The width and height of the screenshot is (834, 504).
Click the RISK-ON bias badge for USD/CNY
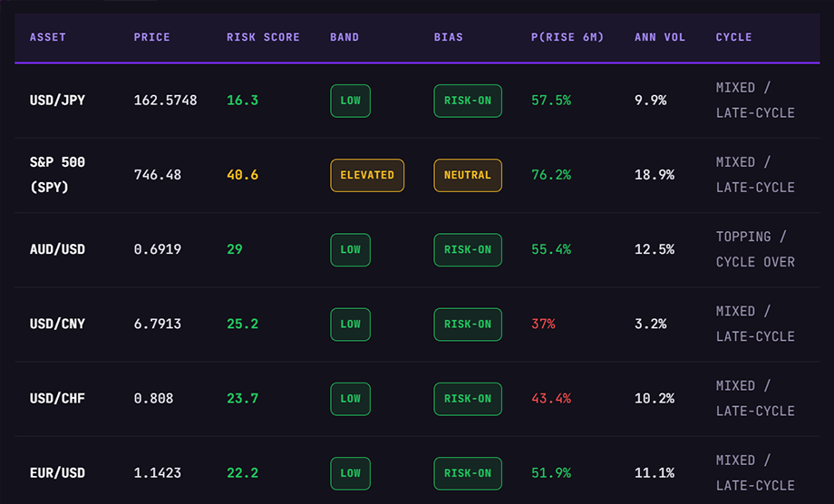point(468,325)
